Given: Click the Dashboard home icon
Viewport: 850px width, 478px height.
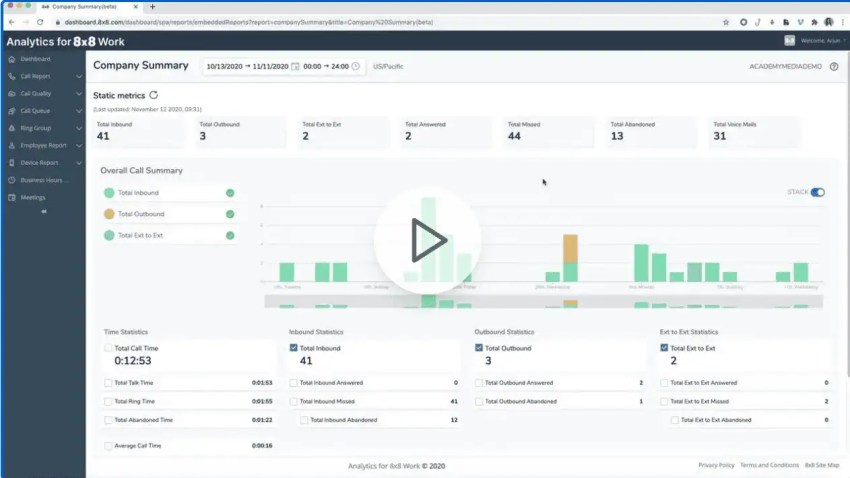Looking at the screenshot, I should [12, 59].
